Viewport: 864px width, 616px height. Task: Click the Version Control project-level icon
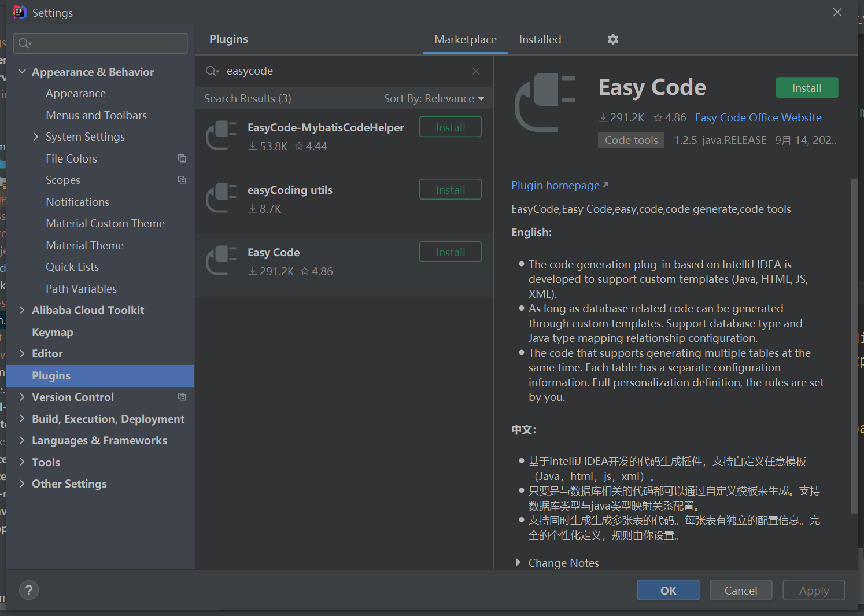[x=182, y=397]
